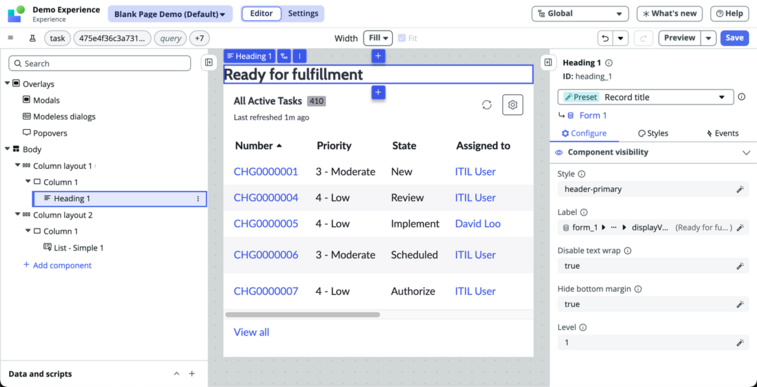Viewport: 757px width, 387px height.
Task: Open the Styles tab
Action: tap(653, 133)
